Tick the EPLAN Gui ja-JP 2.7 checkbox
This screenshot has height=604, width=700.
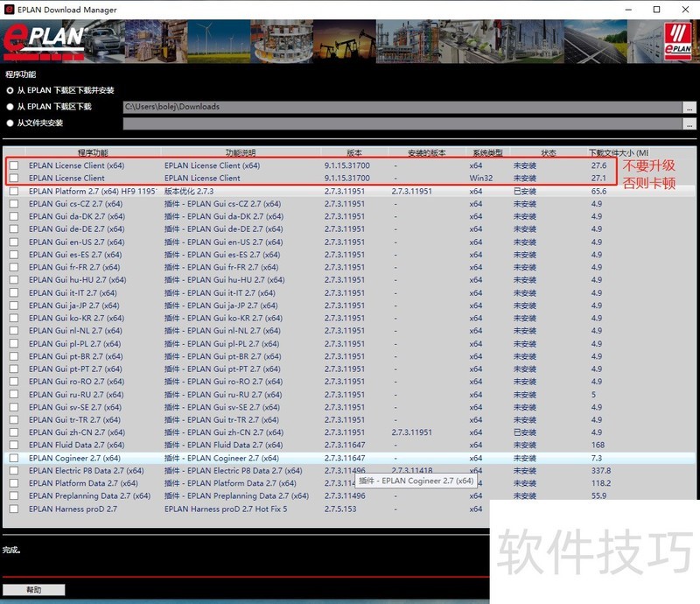point(14,306)
